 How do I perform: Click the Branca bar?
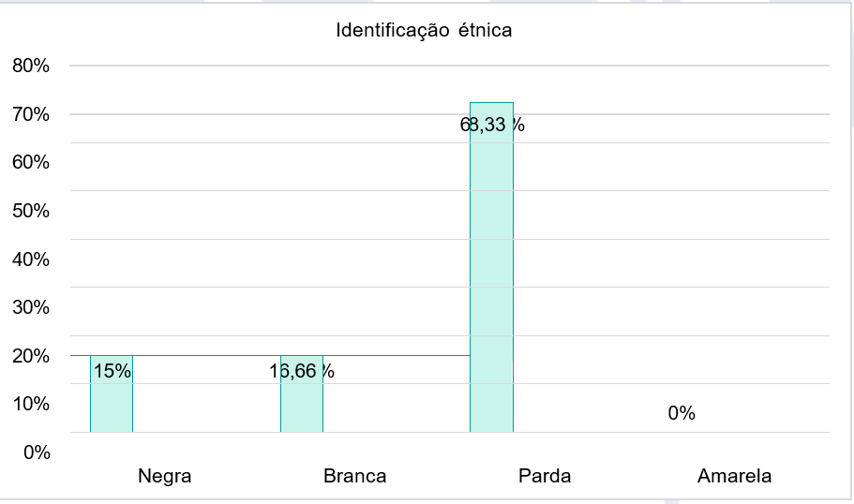click(302, 394)
